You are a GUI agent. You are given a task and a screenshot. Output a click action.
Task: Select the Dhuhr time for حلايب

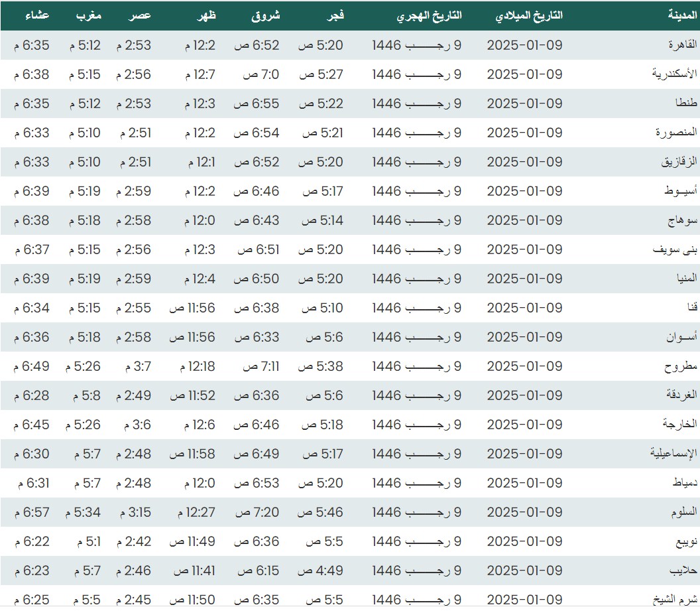point(194,571)
